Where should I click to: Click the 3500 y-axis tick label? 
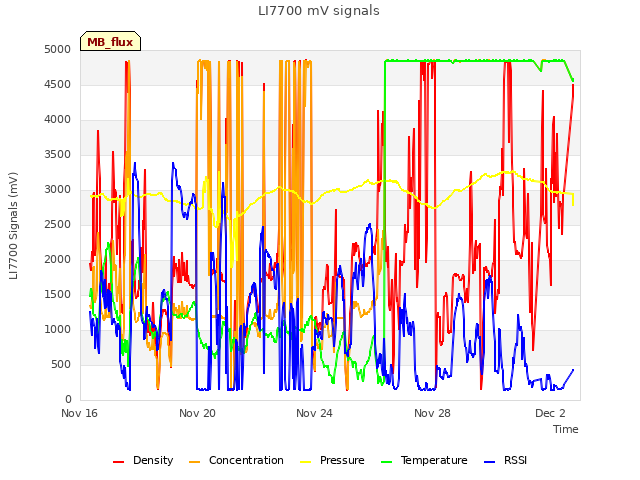point(58,155)
